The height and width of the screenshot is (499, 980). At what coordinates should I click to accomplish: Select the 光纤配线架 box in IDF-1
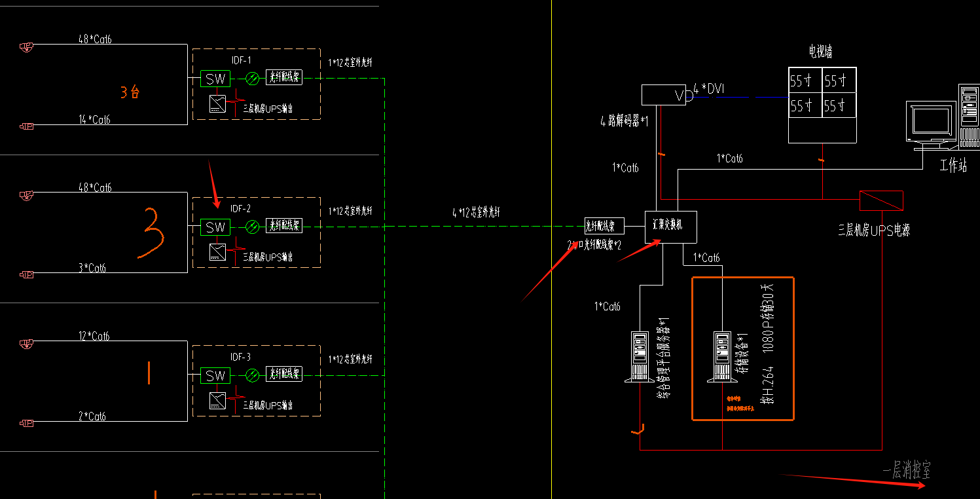point(284,78)
